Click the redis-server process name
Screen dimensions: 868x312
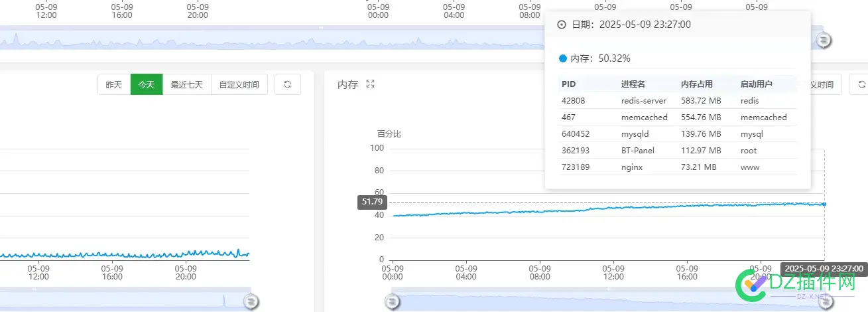643,101
